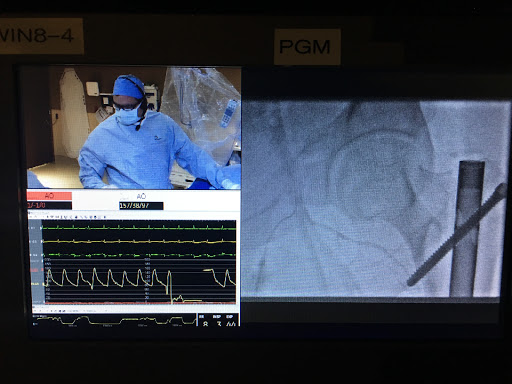
Task: Click the third green ECG trace
Action: [x=139, y=255]
